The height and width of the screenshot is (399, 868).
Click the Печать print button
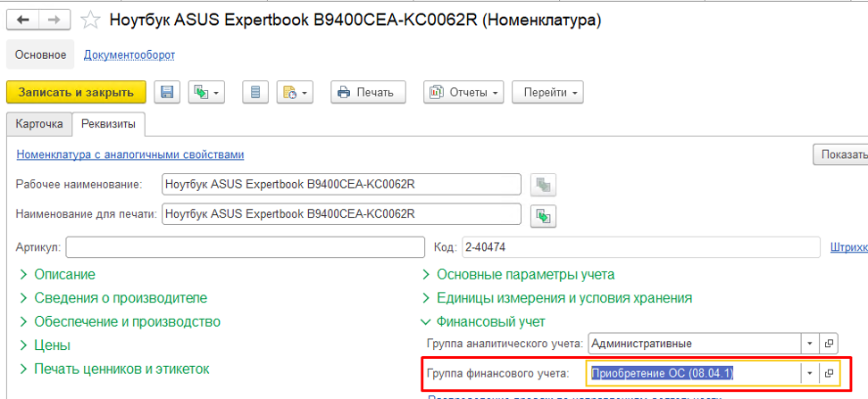[x=368, y=93]
